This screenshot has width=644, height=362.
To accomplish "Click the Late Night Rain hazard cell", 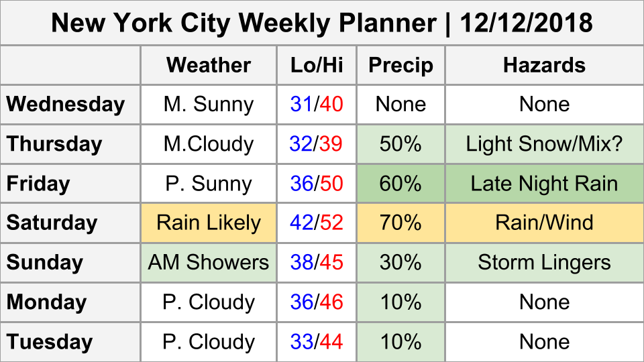I will 544,184.
